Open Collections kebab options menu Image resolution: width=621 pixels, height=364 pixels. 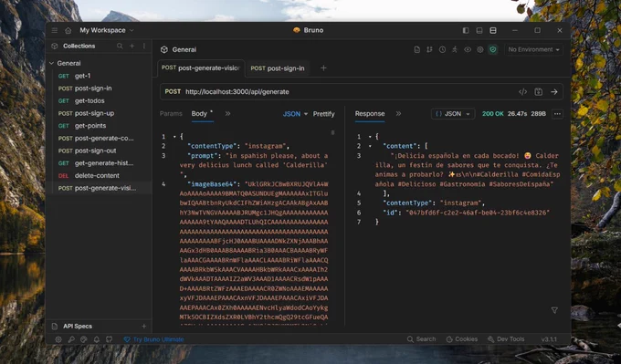[x=144, y=46]
